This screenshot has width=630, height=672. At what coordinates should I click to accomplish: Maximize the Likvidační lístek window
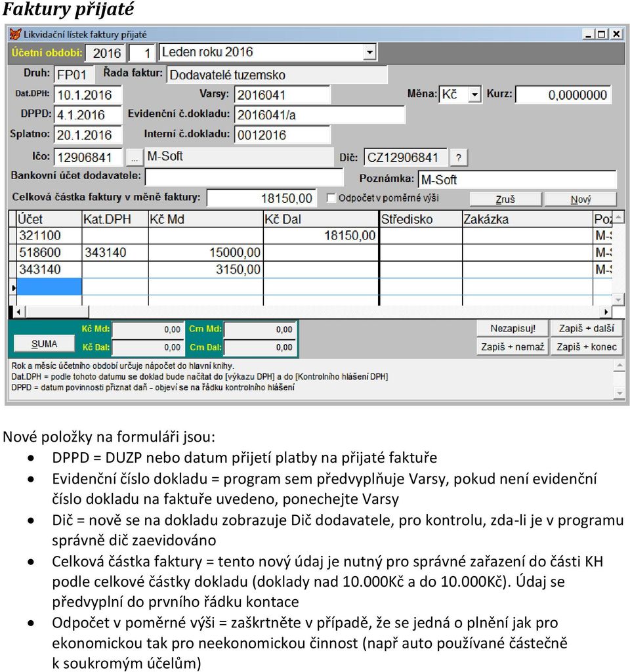602,34
